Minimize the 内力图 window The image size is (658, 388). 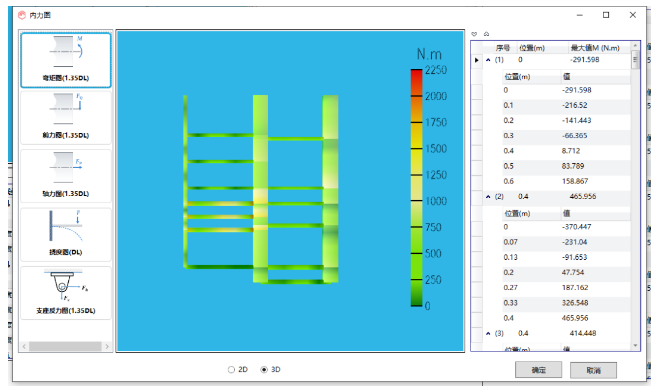tap(580, 15)
